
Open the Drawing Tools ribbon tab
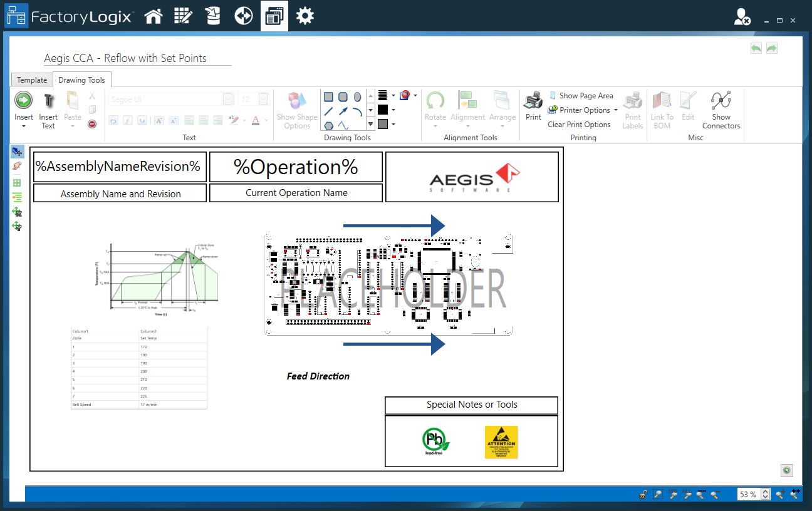82,80
